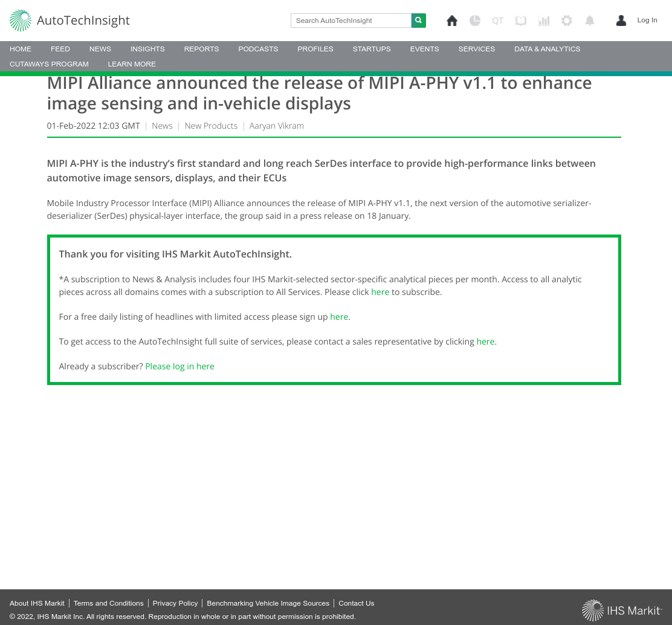Click author name Aaryan Vikram
Image resolution: width=672 pixels, height=625 pixels.
(276, 126)
